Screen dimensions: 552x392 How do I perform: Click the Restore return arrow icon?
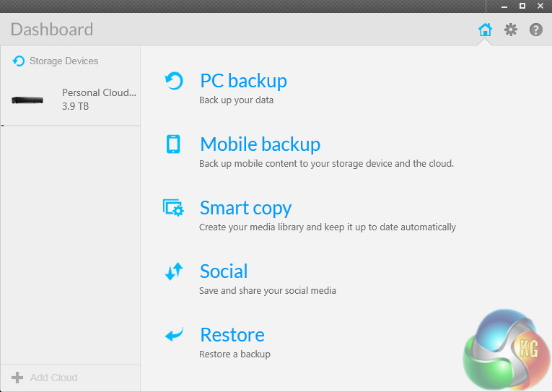(x=173, y=335)
